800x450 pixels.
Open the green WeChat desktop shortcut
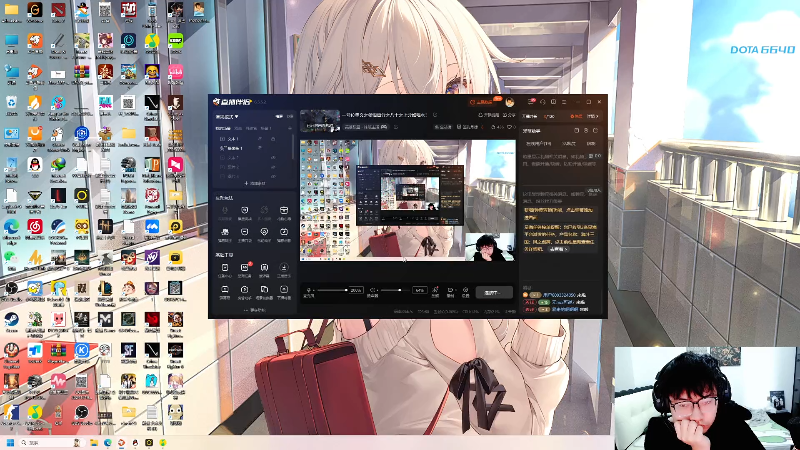[11, 259]
